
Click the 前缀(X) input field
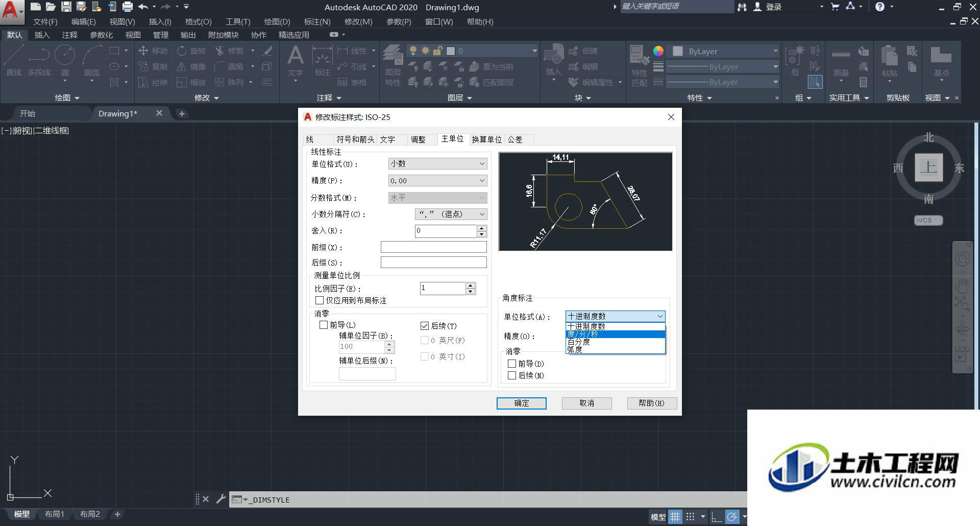click(433, 247)
